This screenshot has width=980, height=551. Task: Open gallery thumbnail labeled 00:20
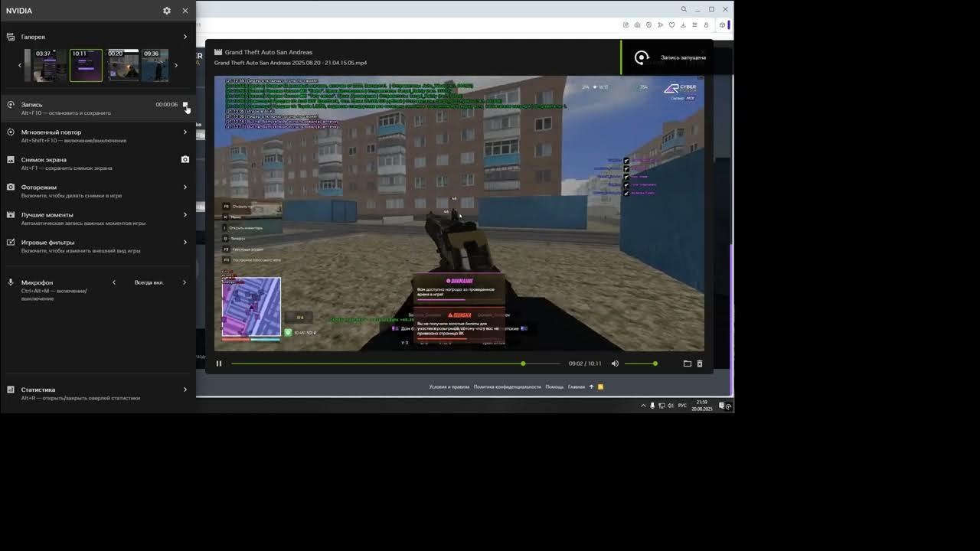(122, 66)
